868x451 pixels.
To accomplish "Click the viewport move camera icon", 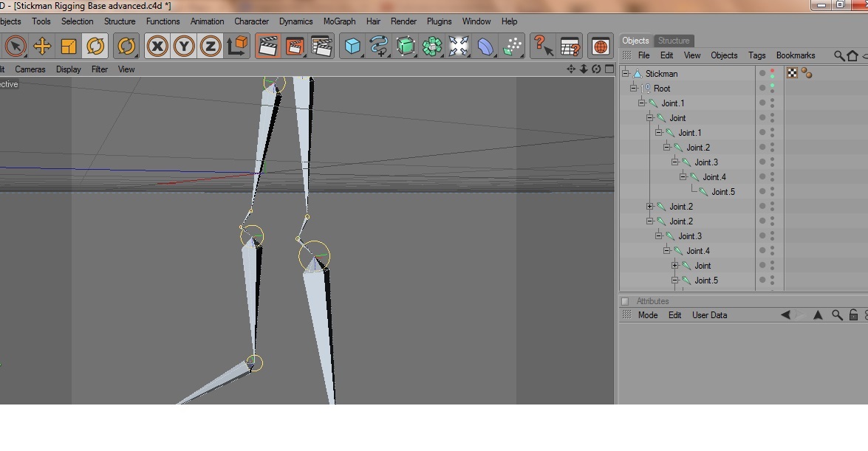I will [571, 69].
